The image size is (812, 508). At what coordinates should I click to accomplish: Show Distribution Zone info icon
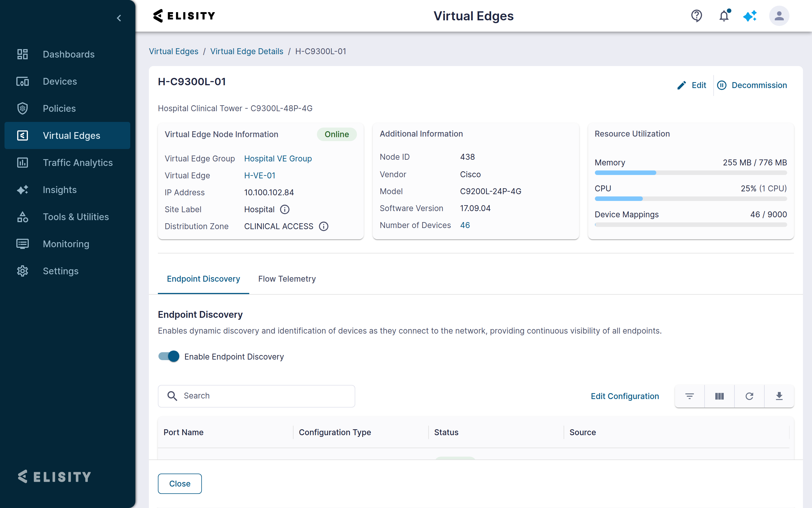coord(323,226)
